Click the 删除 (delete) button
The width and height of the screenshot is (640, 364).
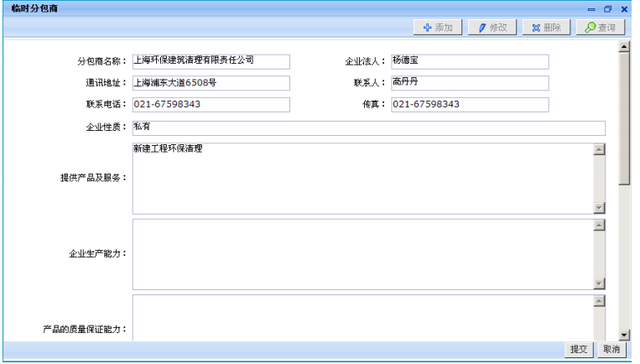546,28
